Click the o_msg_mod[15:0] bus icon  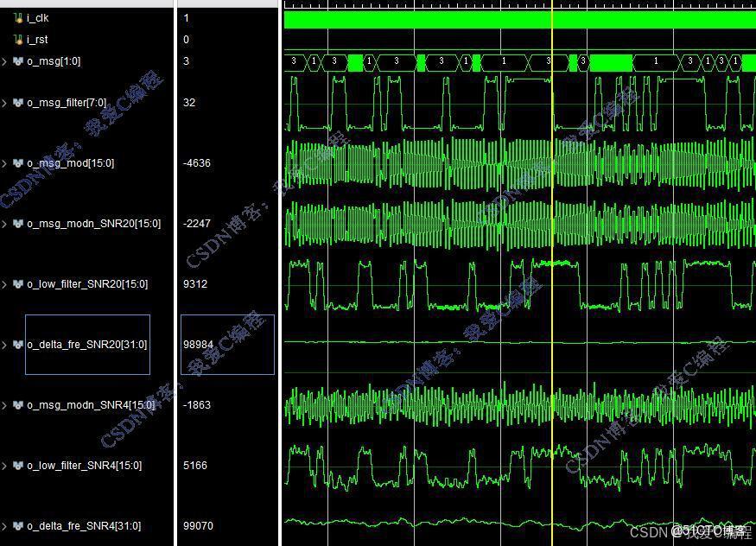[x=18, y=163]
